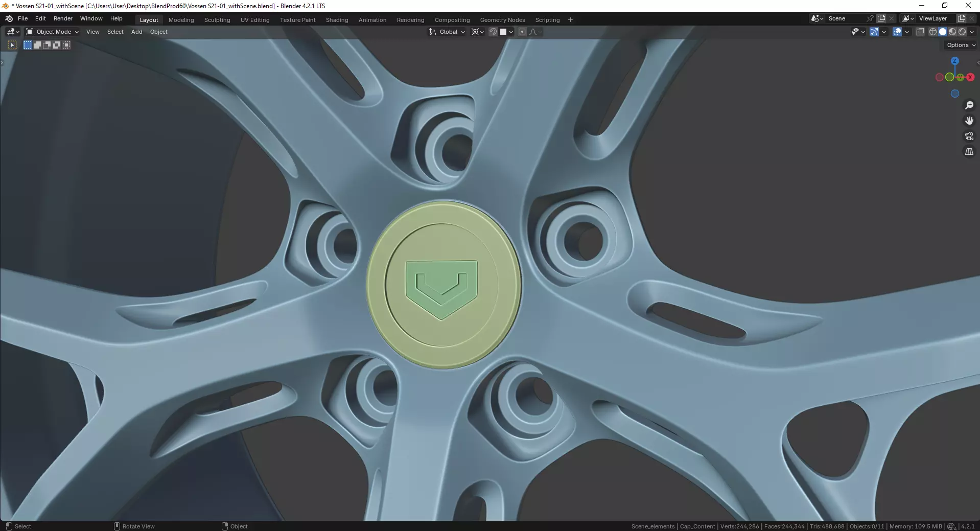Toggle proportional editing icon

(522, 32)
